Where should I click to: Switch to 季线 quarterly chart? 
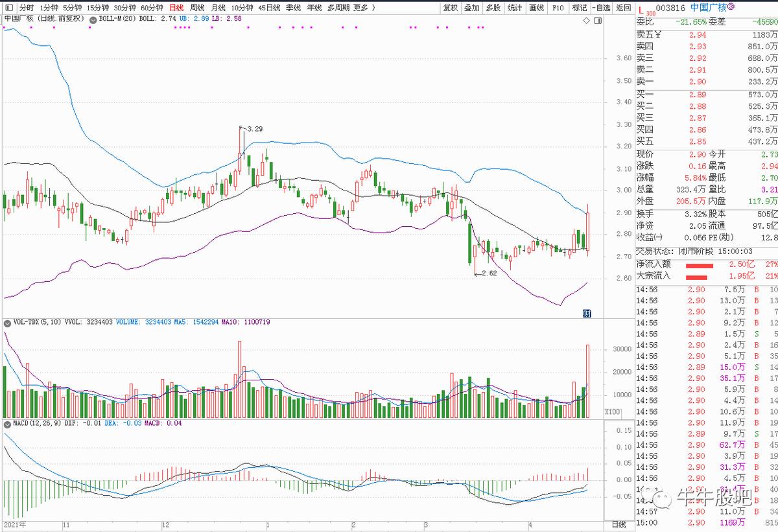tap(293, 8)
